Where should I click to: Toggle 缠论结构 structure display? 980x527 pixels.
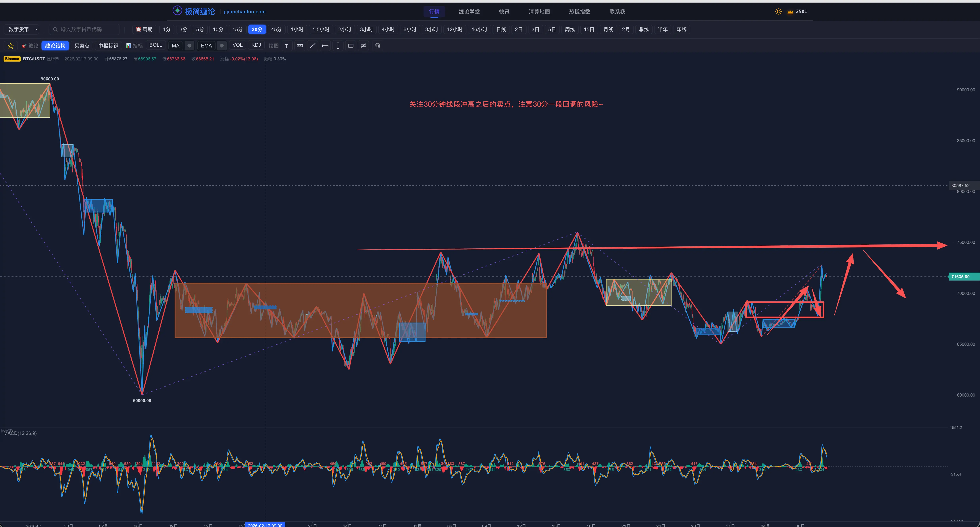click(55, 46)
